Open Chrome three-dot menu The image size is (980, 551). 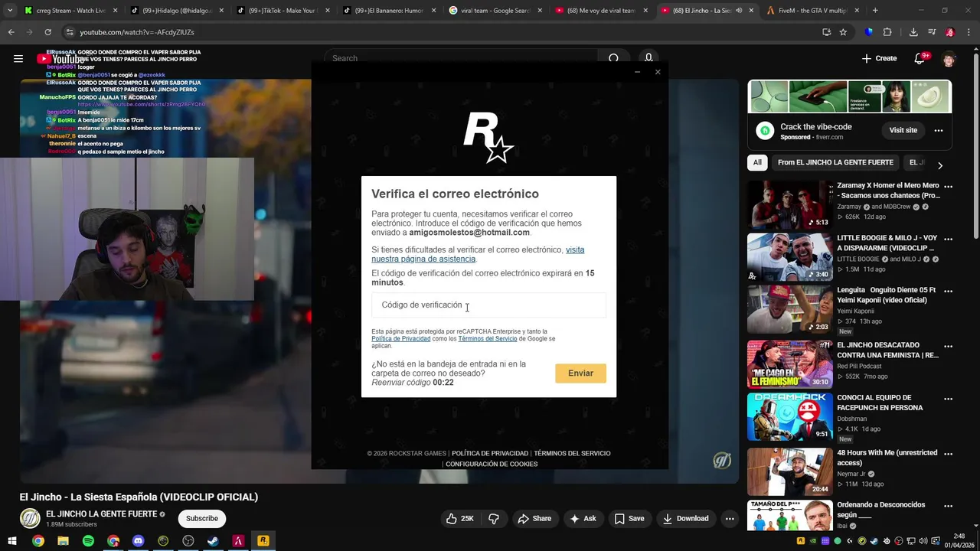click(x=969, y=32)
